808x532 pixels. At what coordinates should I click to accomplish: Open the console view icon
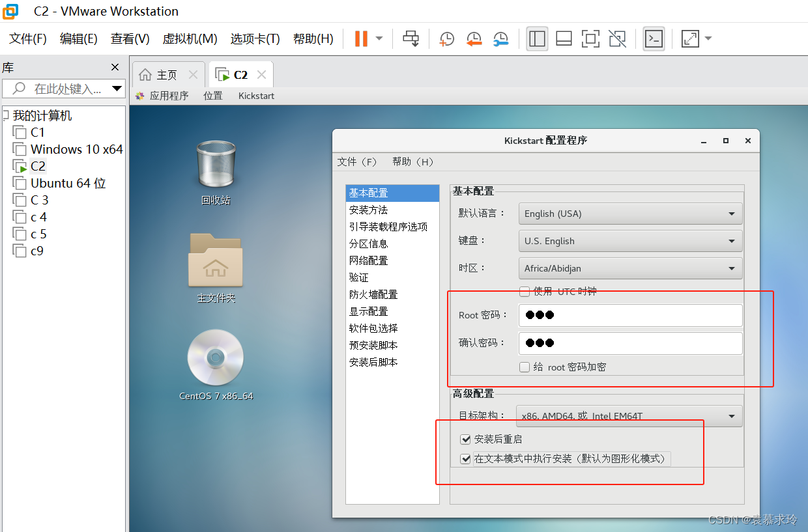(654, 39)
